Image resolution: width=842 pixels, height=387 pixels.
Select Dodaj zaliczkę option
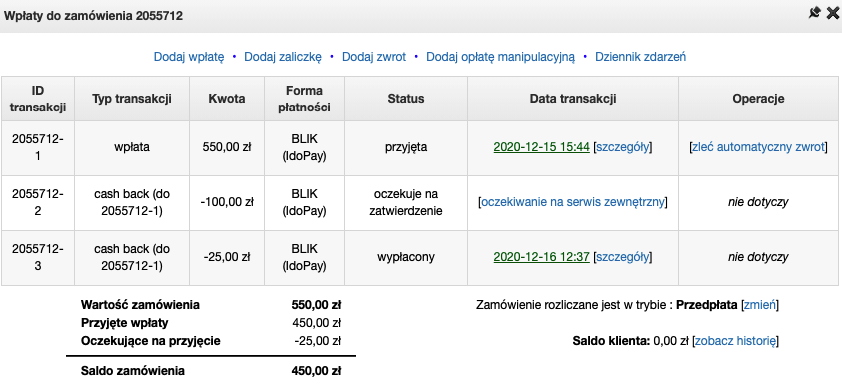(283, 57)
